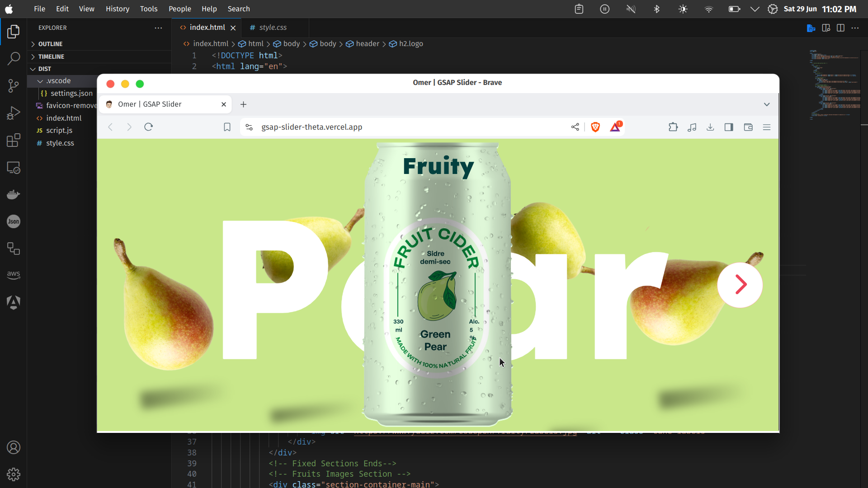Image resolution: width=868 pixels, height=488 pixels.
Task: Open Source Control in activity bar
Action: [14, 86]
